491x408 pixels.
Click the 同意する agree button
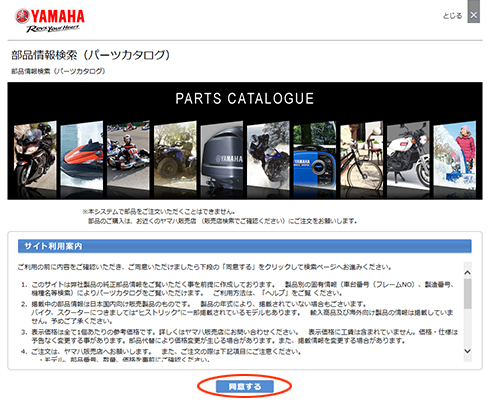[245, 387]
